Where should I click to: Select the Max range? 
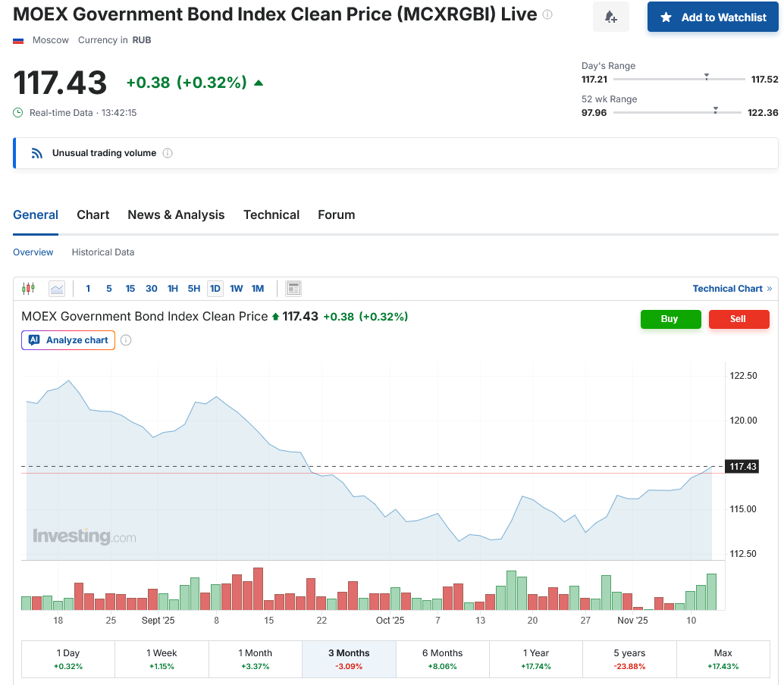click(723, 659)
